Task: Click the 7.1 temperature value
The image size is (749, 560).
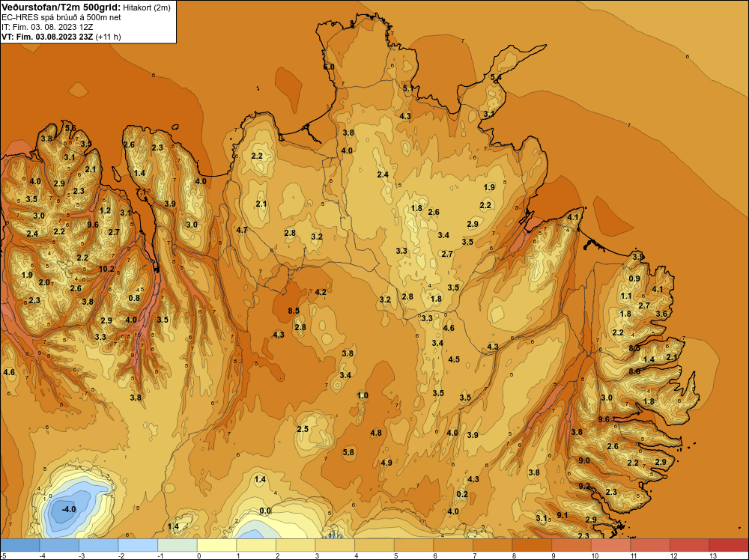Action: pos(142,192)
